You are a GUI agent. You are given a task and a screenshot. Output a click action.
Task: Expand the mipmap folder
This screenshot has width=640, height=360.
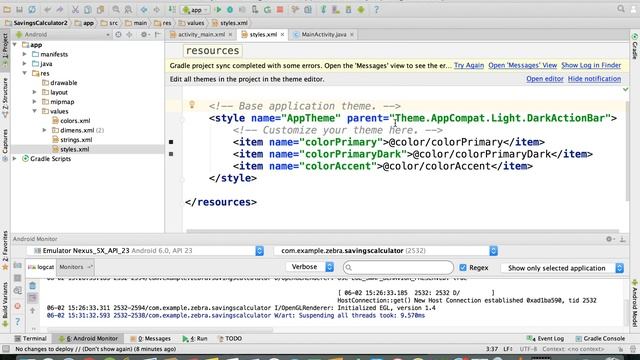click(x=35, y=101)
